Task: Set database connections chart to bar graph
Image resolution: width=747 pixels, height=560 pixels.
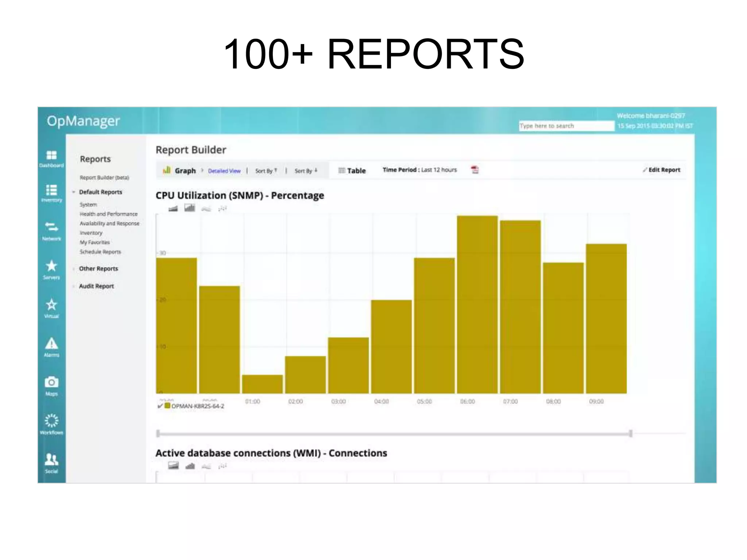Action: 190,466
